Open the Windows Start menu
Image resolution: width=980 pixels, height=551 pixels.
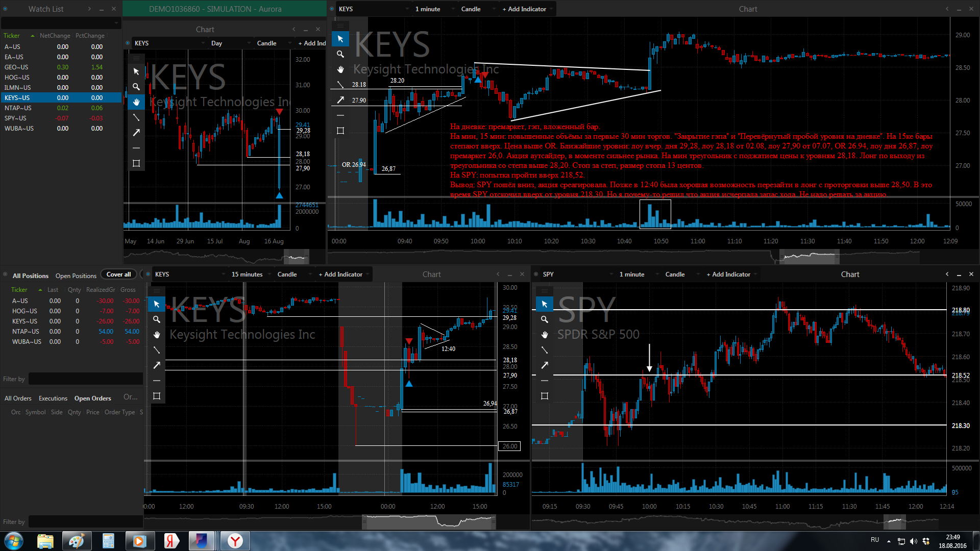14,541
